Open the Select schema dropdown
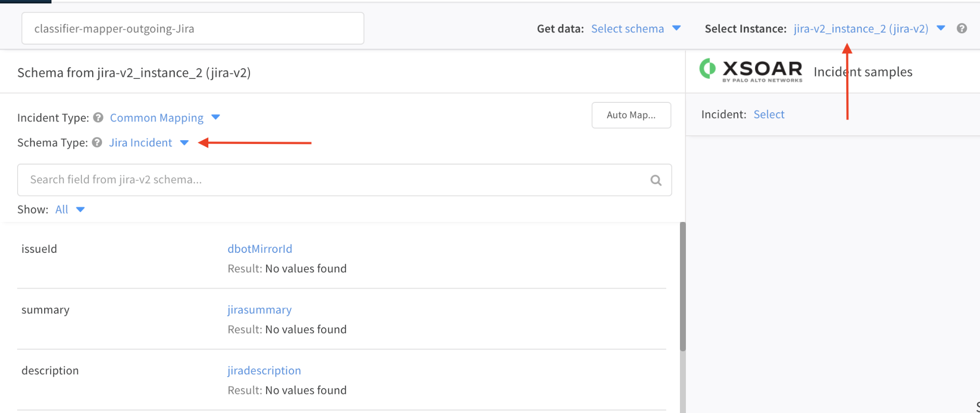This screenshot has height=413, width=980. (635, 29)
